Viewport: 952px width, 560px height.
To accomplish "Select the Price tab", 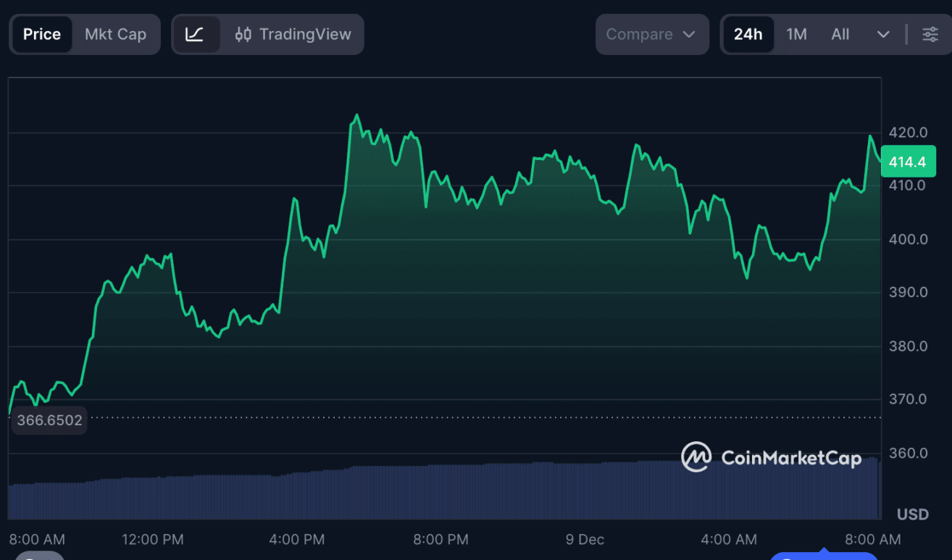I will (x=42, y=34).
